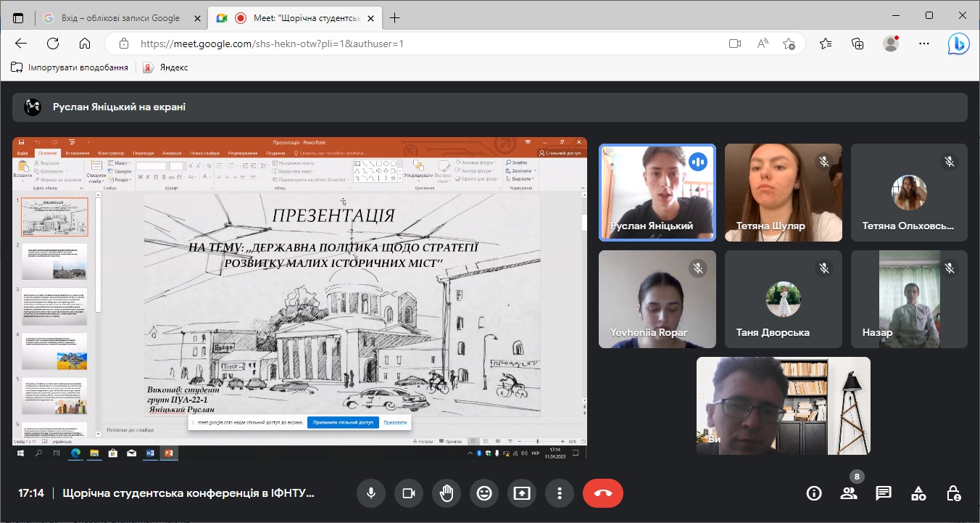Select Тетяна Шуляр's video tile

point(783,192)
